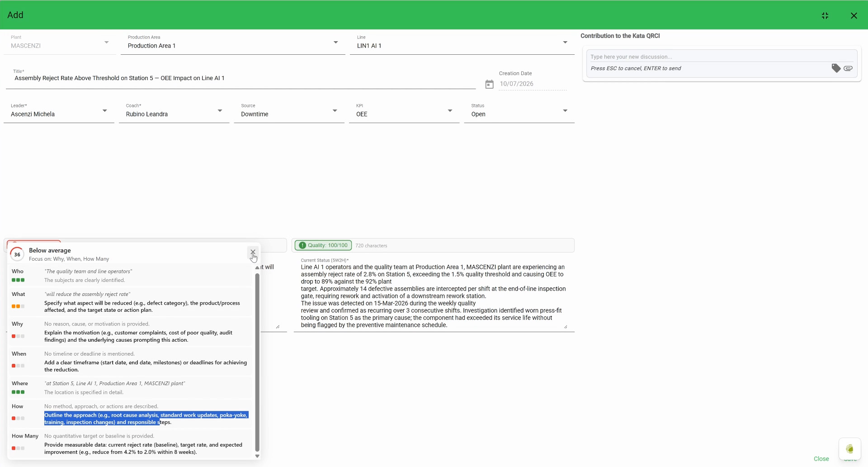Click 'Explain the motivation' suggestion text
The width and height of the screenshot is (868, 467).
tap(138, 336)
